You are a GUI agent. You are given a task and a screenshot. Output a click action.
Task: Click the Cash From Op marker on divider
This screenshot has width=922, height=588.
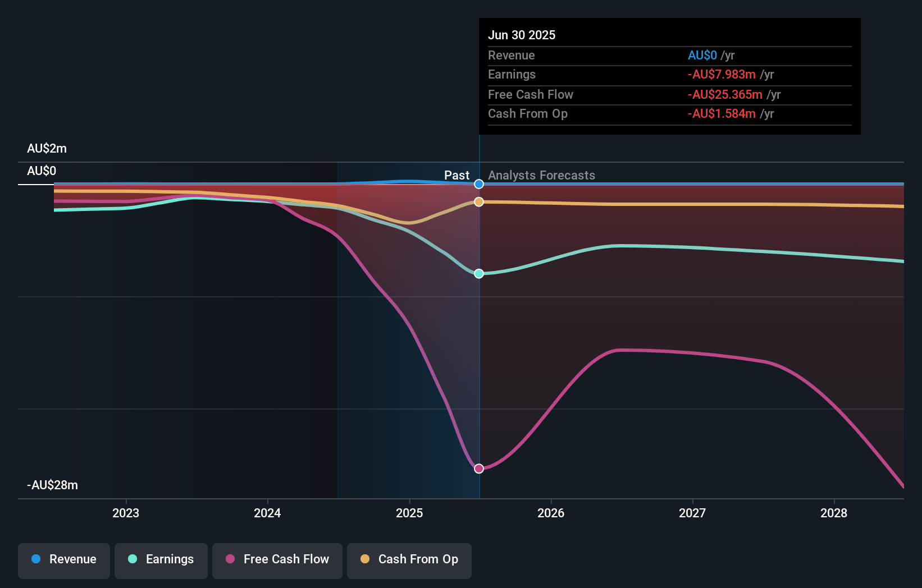pyautogui.click(x=478, y=201)
